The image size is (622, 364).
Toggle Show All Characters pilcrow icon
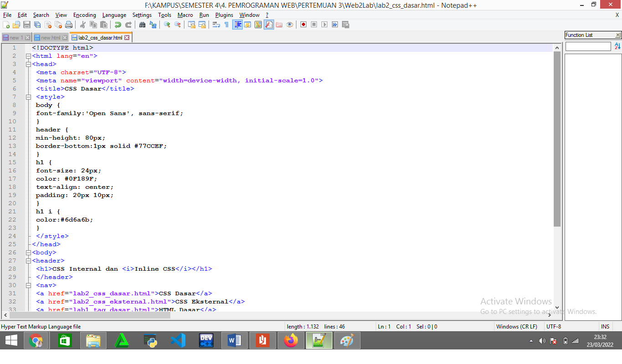coord(227,25)
